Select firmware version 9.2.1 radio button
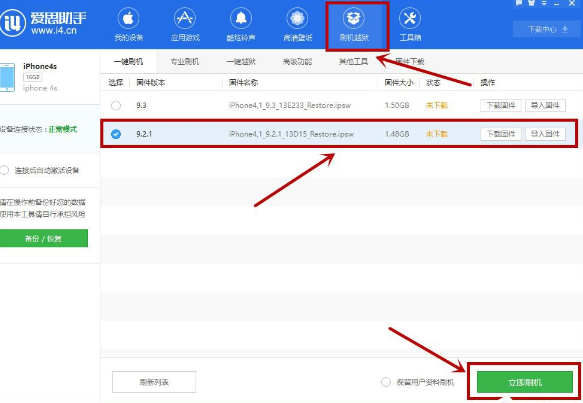The height and width of the screenshot is (403, 583). tap(116, 134)
